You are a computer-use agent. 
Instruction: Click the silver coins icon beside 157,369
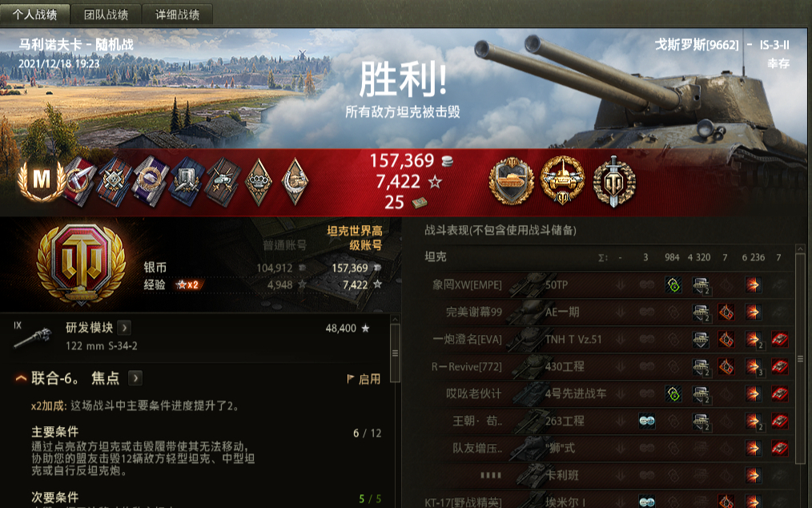447,161
